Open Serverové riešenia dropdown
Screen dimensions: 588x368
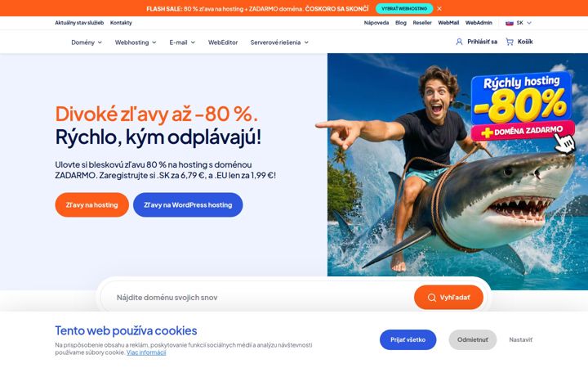pos(279,43)
